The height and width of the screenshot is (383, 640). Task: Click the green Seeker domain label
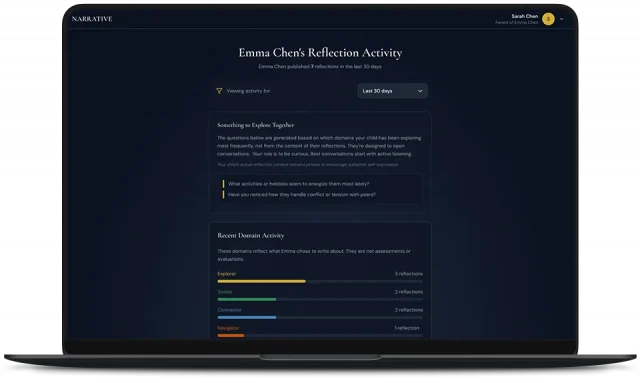(225, 292)
